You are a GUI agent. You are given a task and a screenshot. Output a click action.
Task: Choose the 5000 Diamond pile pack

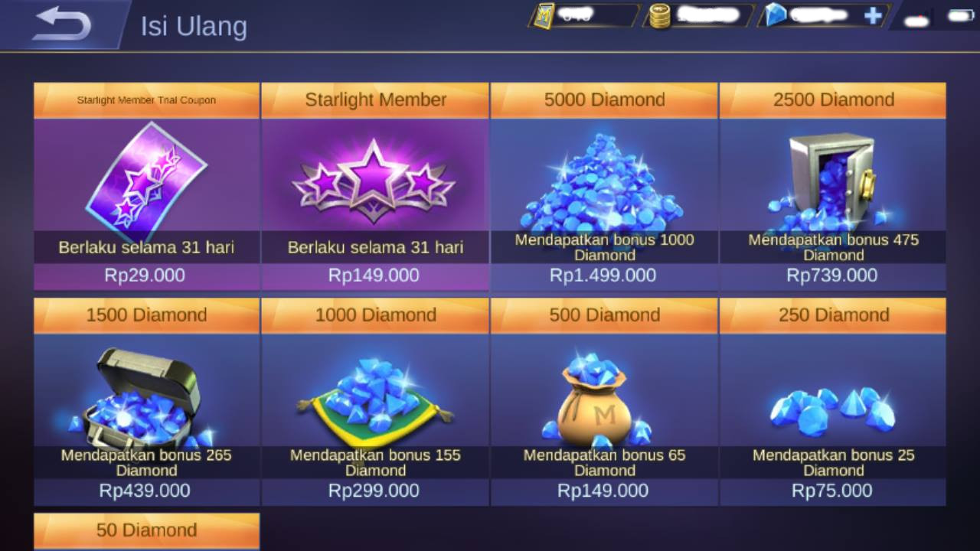[x=604, y=187]
